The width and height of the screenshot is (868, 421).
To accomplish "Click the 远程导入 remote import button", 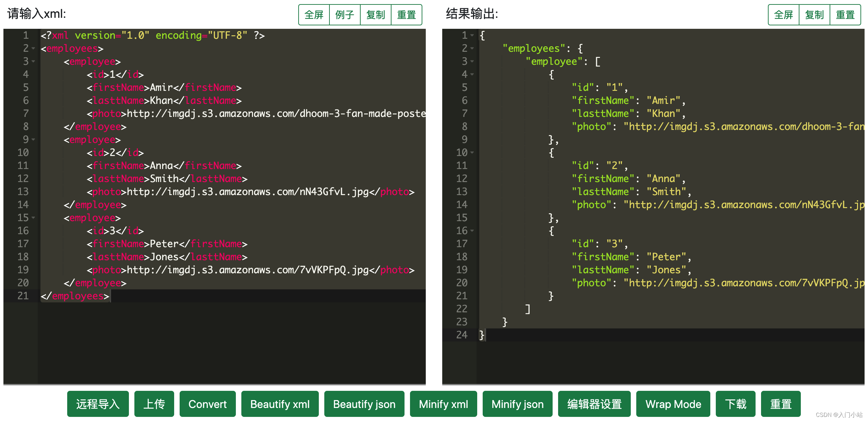I will 98,404.
